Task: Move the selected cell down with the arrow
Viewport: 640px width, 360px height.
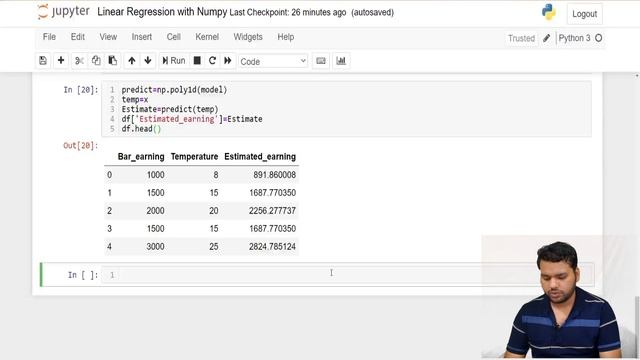Action: 148,61
